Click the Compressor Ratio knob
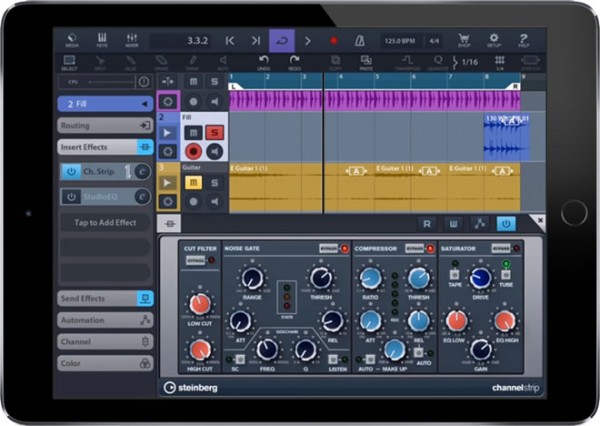This screenshot has width=600, height=426. 370,278
